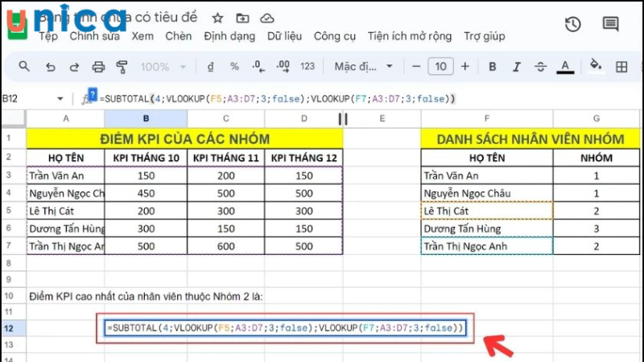Select cell with 450 in KPI THÁNG 10

tap(146, 193)
